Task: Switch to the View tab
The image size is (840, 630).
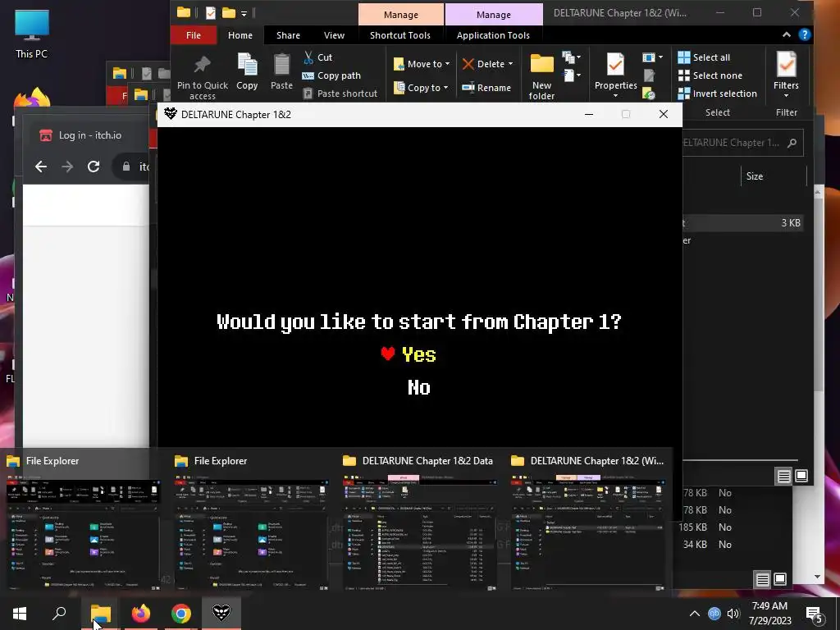Action: click(335, 35)
